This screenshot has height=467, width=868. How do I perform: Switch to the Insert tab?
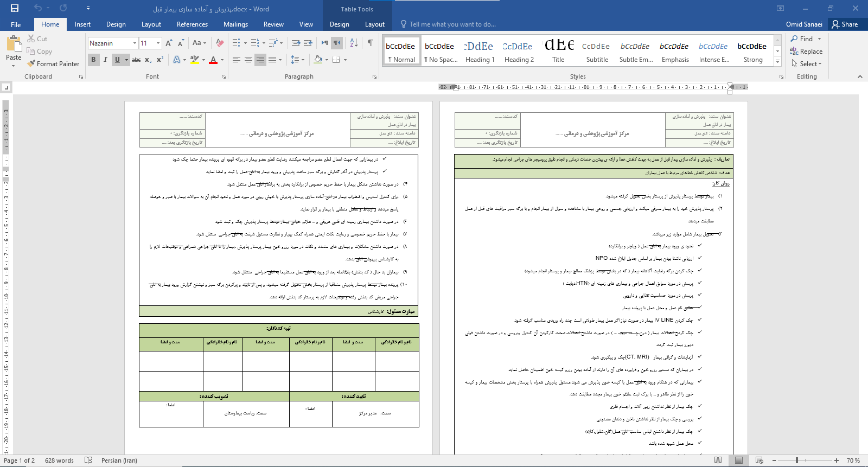[x=82, y=24]
